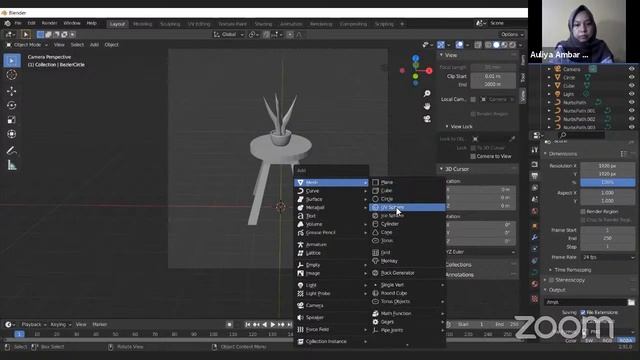The width and height of the screenshot is (640, 360).
Task: Open Global transform orientation dropdown
Action: click(229, 35)
